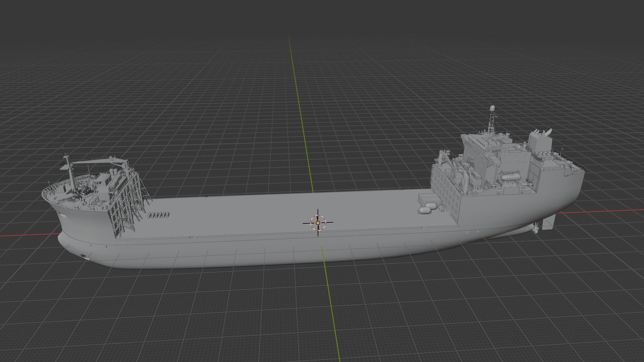Click the ship's rudder at the stern
Screen dimensions: 644x362
point(548,222)
